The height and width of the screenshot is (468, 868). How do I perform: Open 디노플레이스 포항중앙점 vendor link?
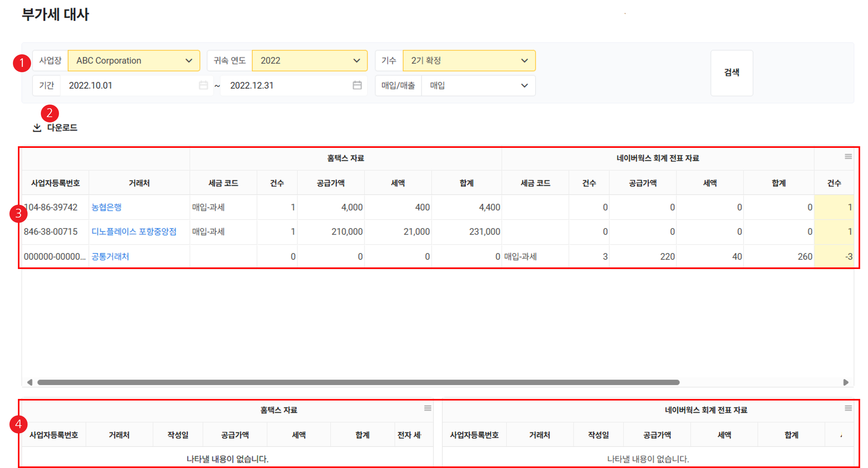coord(134,232)
